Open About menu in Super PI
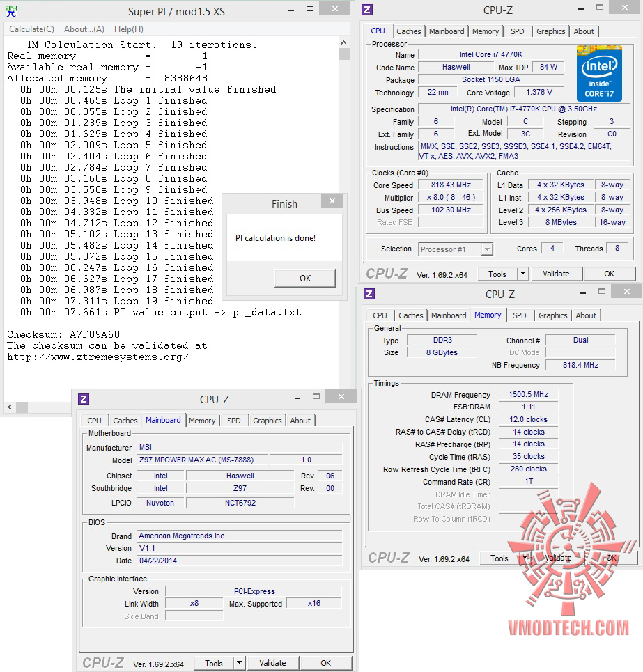 click(x=84, y=29)
